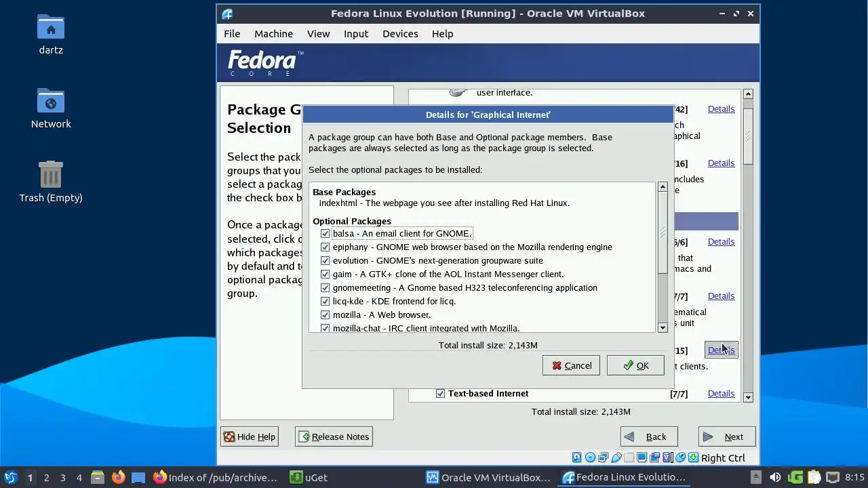This screenshot has height=488, width=868.
Task: Switch to uGet taskbar window
Action: click(309, 477)
